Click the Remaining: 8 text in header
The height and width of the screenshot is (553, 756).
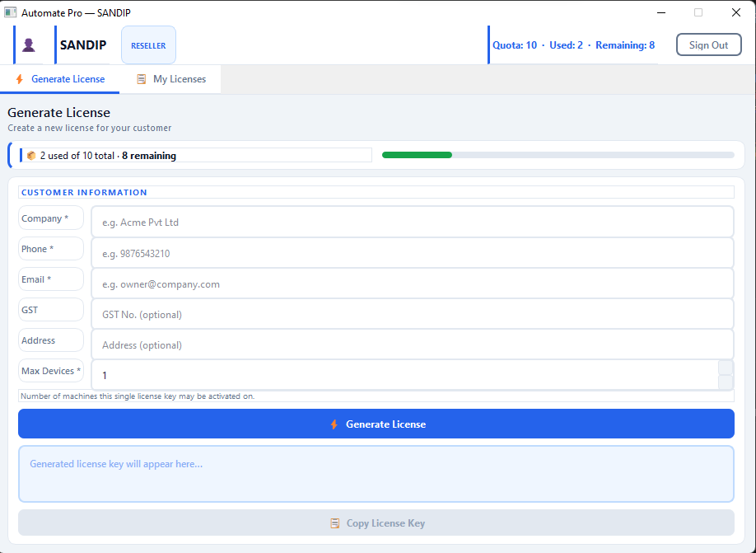[x=625, y=45]
